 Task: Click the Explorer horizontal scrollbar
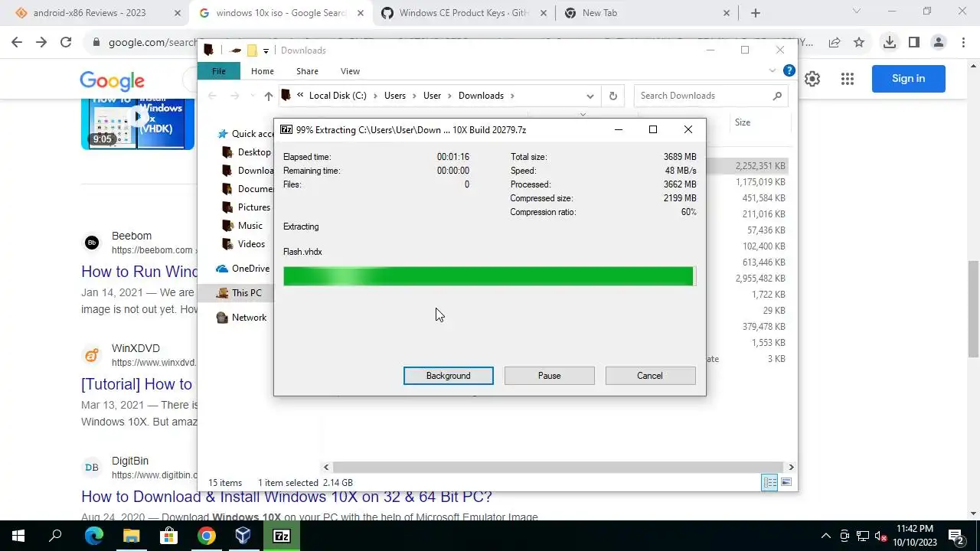coord(558,467)
